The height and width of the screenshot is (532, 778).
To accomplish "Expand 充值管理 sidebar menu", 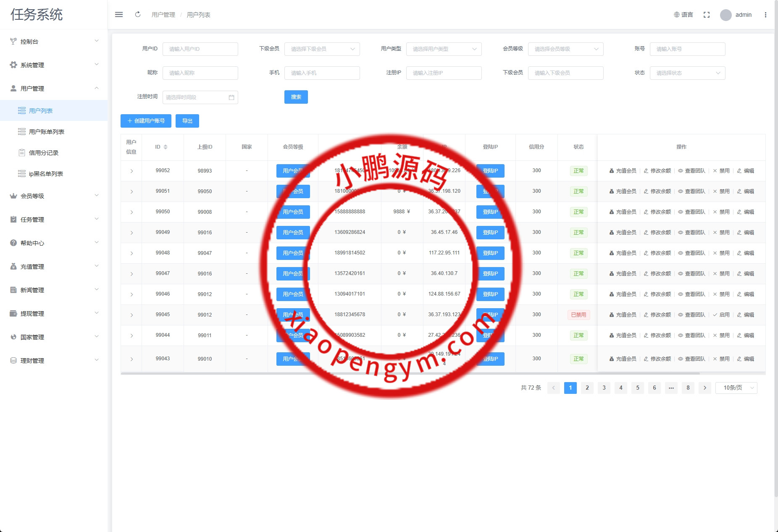I will (x=54, y=266).
